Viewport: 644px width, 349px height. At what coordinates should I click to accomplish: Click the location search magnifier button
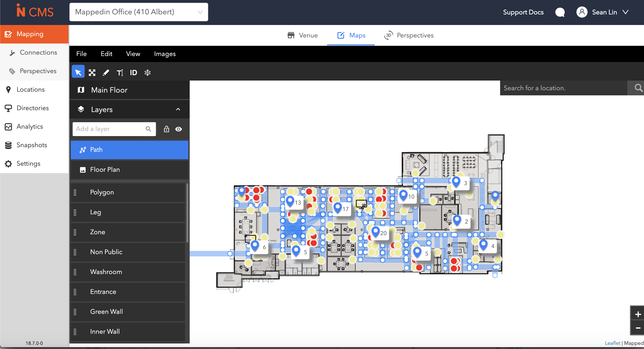638,88
